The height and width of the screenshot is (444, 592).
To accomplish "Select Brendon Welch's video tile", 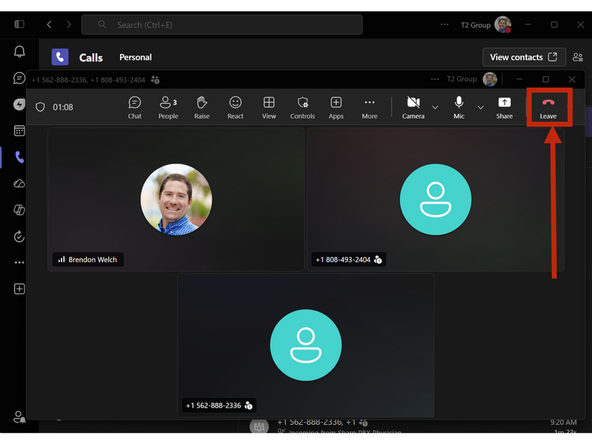I will [176, 199].
